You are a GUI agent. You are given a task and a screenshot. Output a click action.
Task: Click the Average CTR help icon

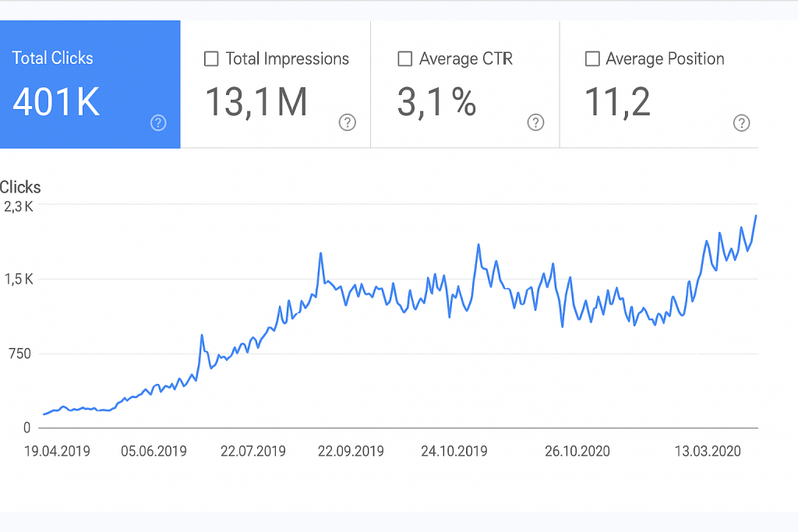tap(535, 122)
